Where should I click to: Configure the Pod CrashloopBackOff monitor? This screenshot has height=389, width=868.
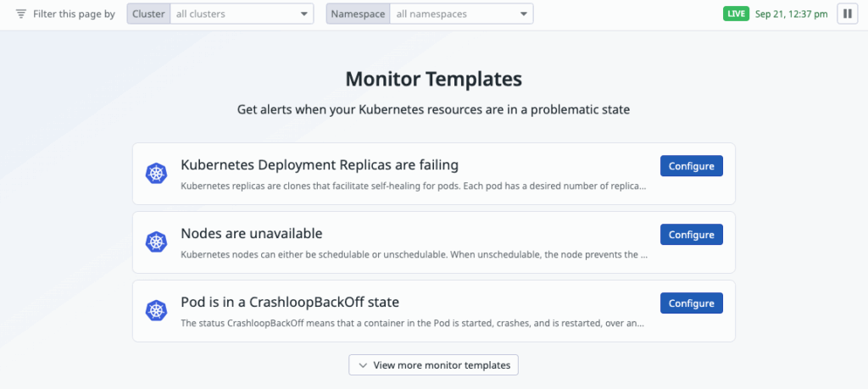pyautogui.click(x=691, y=303)
